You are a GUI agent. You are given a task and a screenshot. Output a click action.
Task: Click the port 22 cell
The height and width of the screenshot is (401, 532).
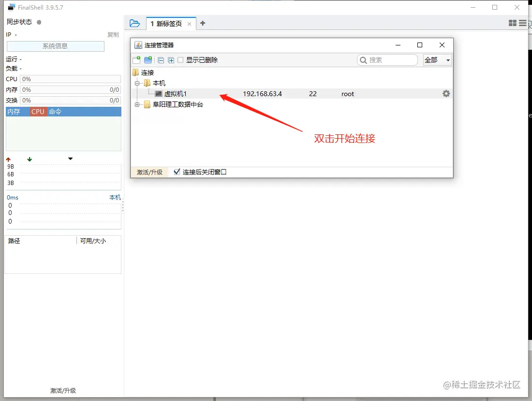(x=313, y=94)
